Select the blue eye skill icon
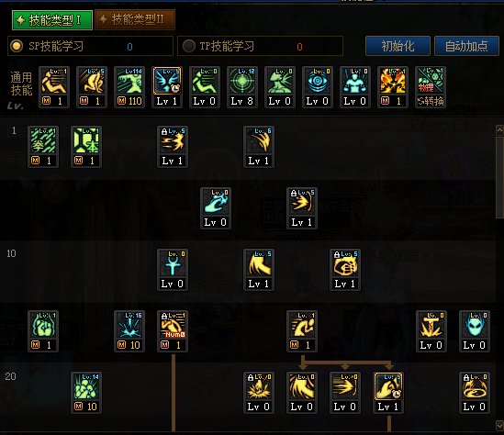Viewport: 504px width, 435px height. point(318,87)
